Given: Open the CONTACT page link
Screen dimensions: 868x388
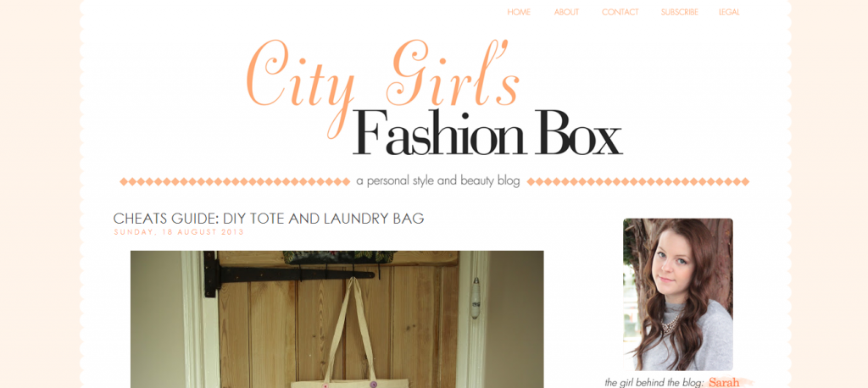Looking at the screenshot, I should (620, 12).
